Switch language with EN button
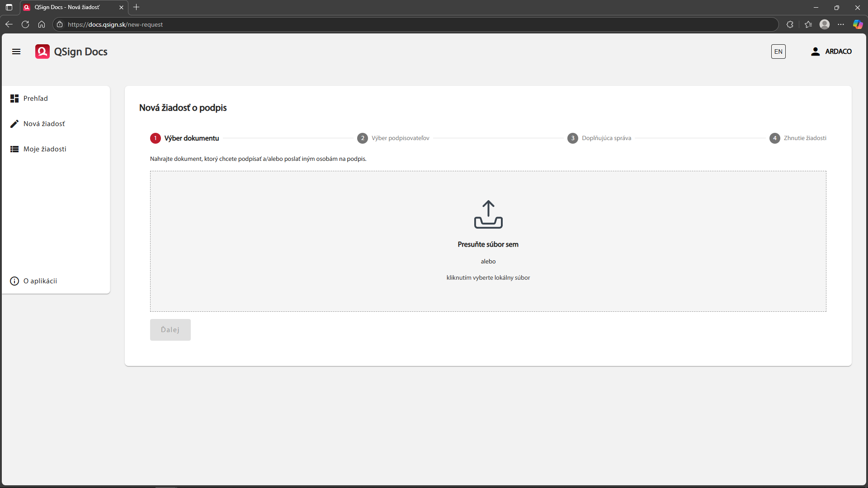 tap(778, 52)
